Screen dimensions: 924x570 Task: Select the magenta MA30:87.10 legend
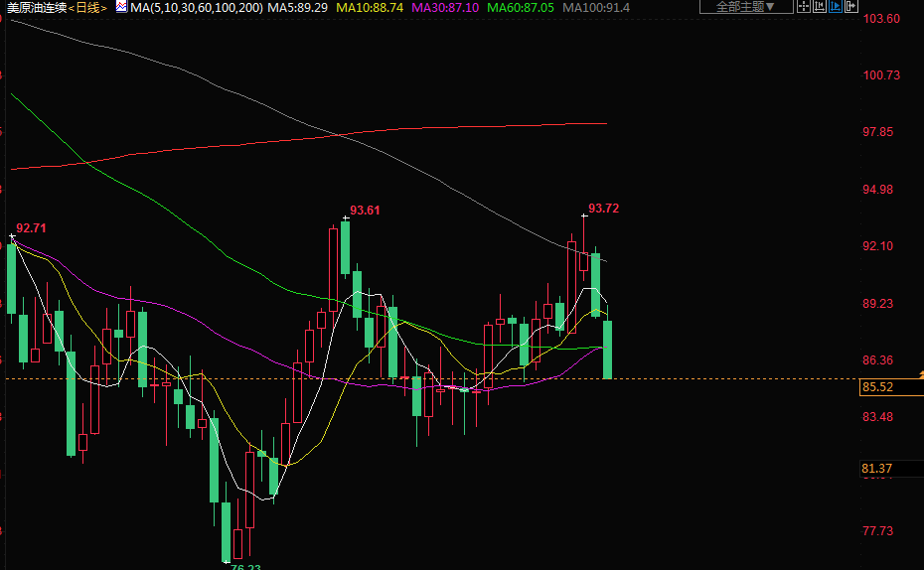click(444, 8)
